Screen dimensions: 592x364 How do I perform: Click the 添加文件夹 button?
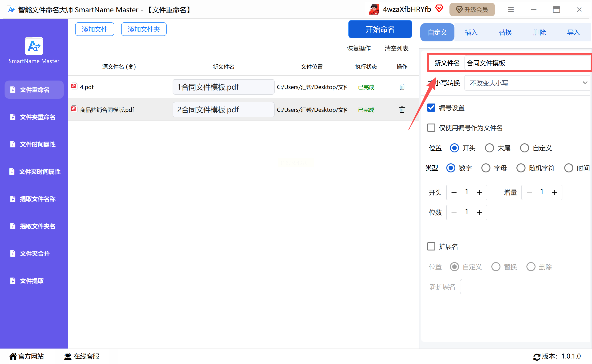coord(144,29)
